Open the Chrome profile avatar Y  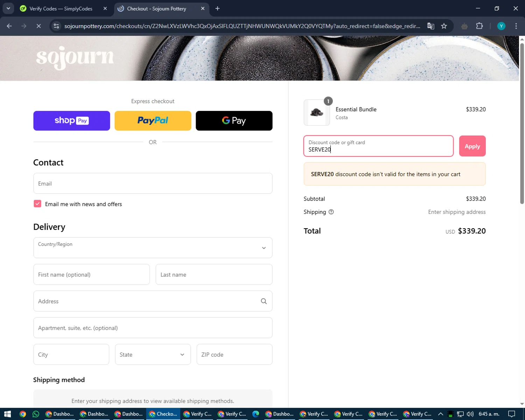(x=501, y=26)
